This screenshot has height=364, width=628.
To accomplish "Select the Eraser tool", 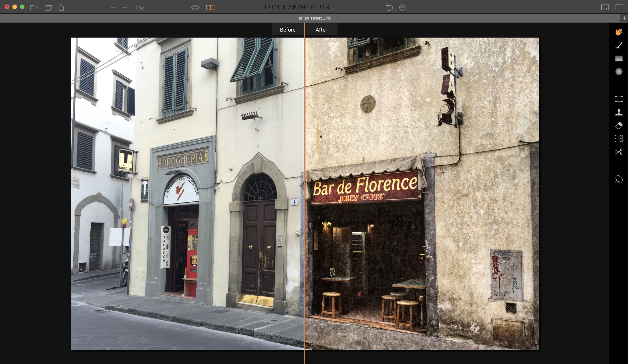I will [619, 125].
